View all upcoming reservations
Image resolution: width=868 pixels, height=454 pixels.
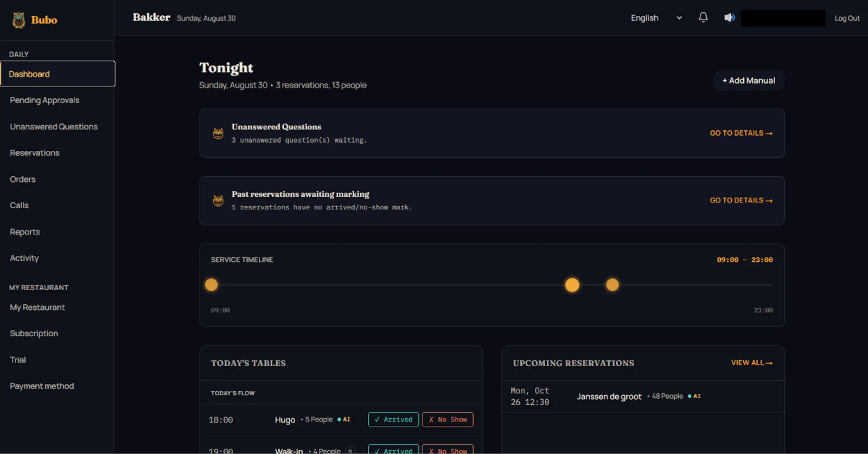[x=752, y=363]
